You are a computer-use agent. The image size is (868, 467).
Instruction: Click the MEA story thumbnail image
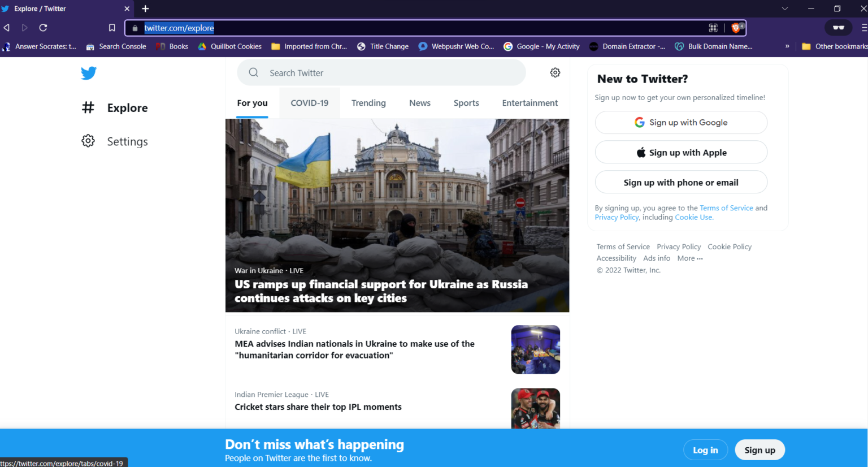[x=536, y=349]
